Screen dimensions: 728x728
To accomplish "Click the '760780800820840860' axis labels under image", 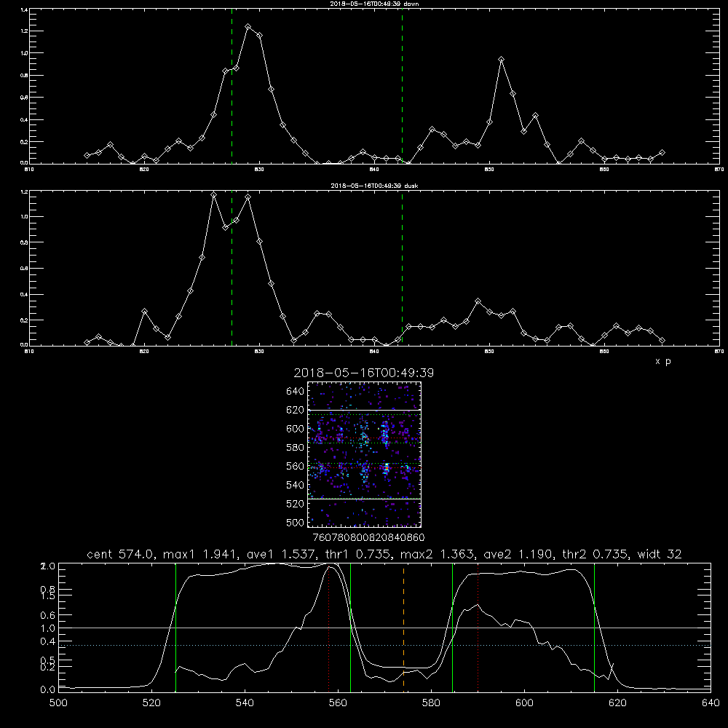I will [x=369, y=537].
